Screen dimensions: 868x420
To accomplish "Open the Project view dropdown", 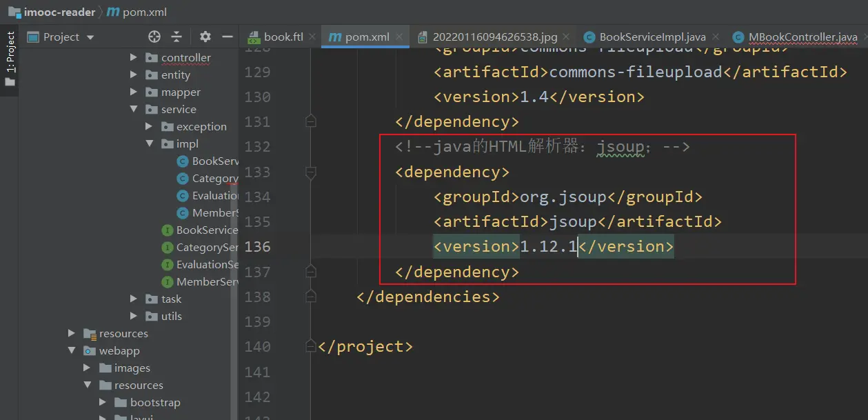I will click(x=90, y=37).
